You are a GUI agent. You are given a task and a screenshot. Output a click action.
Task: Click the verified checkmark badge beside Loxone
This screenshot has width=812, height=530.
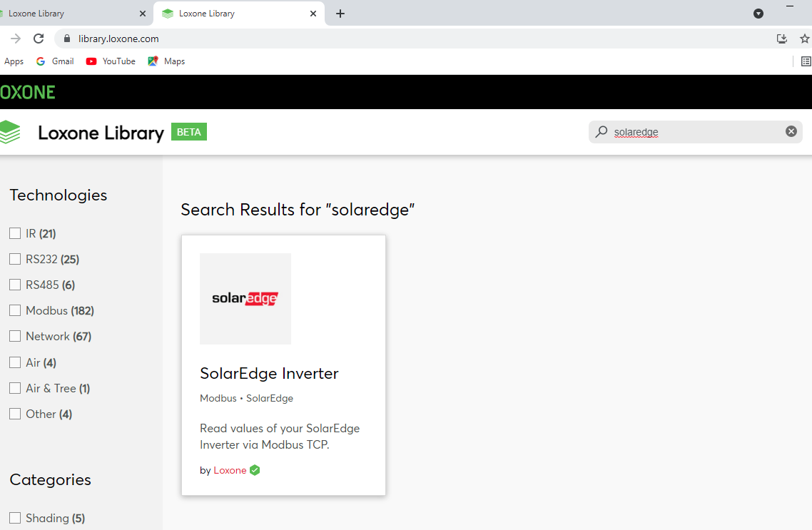[255, 470]
